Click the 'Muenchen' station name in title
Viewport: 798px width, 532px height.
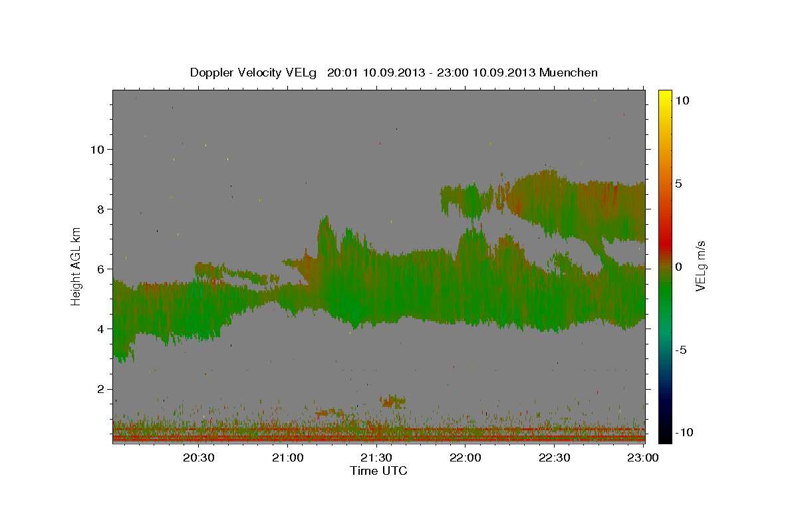pyautogui.click(x=569, y=72)
